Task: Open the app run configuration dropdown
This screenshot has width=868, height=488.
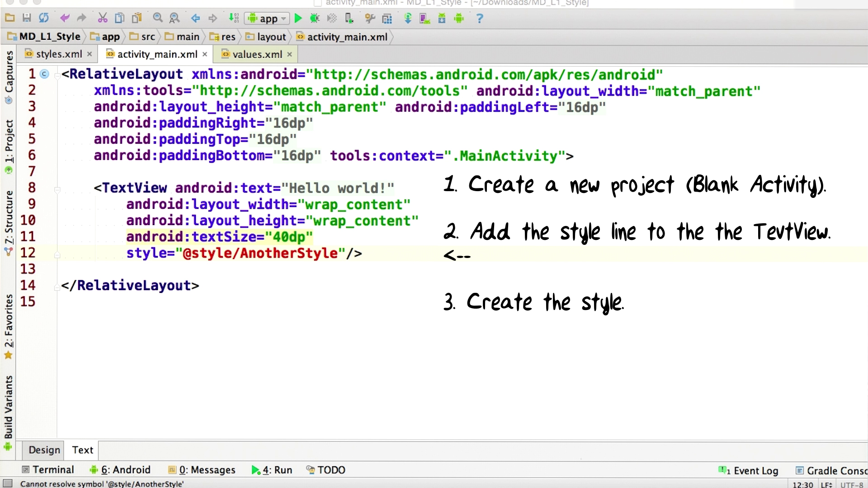Action: [x=267, y=19]
